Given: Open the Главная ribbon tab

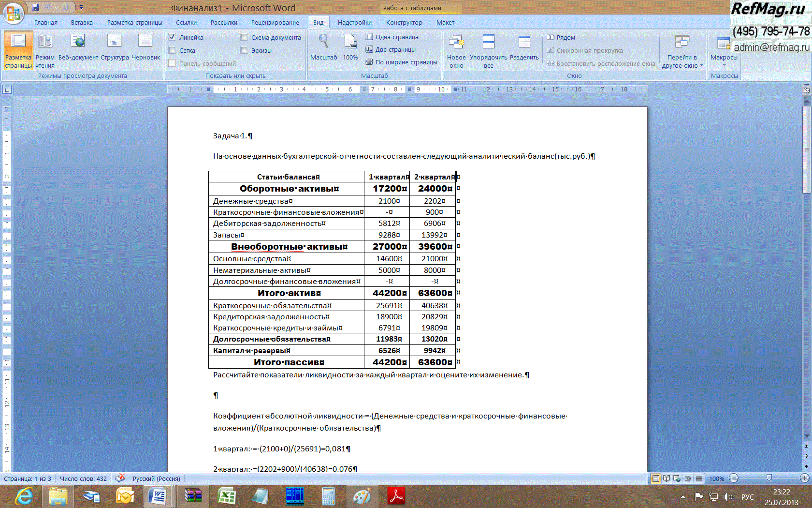Looking at the screenshot, I should [46, 23].
